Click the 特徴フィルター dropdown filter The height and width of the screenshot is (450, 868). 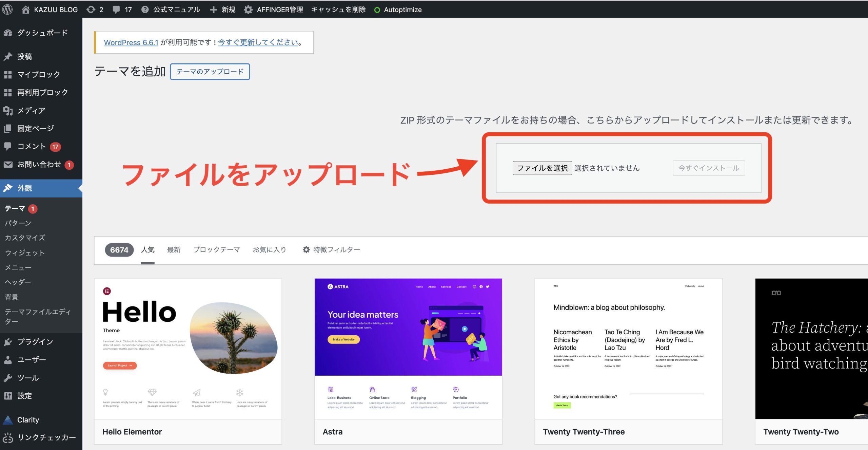[x=333, y=249]
